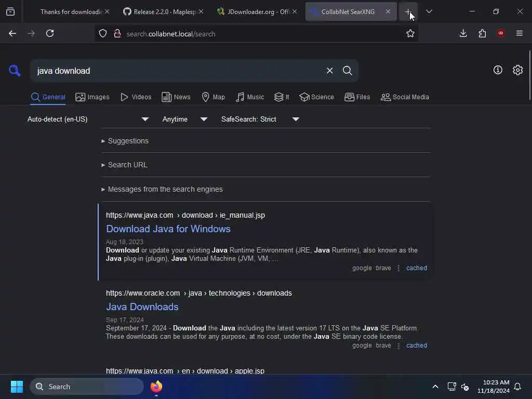Open the SafeSearch: Strict dropdown

point(260,119)
